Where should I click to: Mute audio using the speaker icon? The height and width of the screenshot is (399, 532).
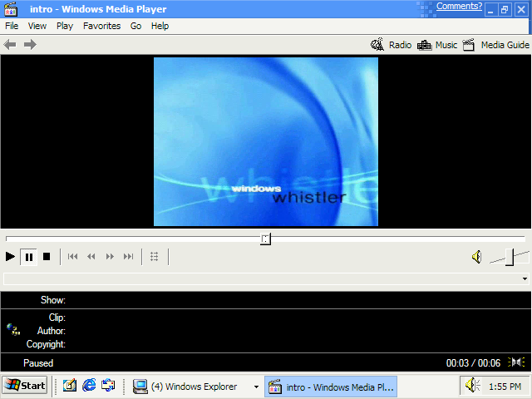pyautogui.click(x=476, y=257)
